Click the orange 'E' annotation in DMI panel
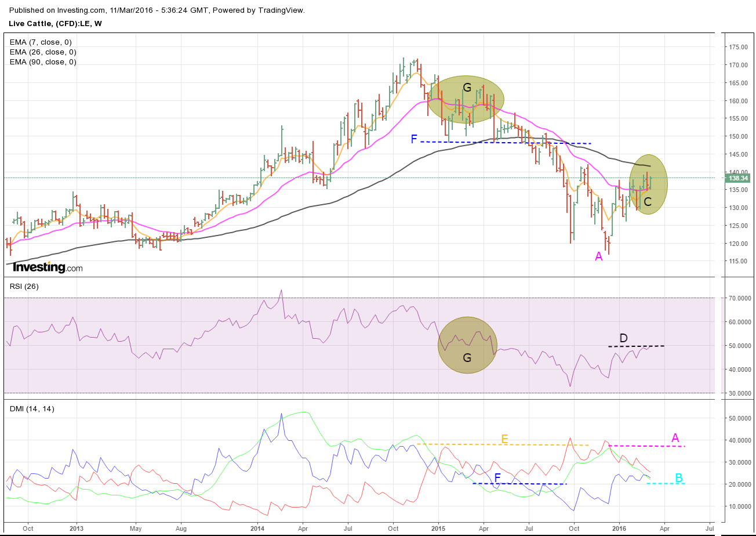Screen dimensions: 756x536 tap(504, 439)
